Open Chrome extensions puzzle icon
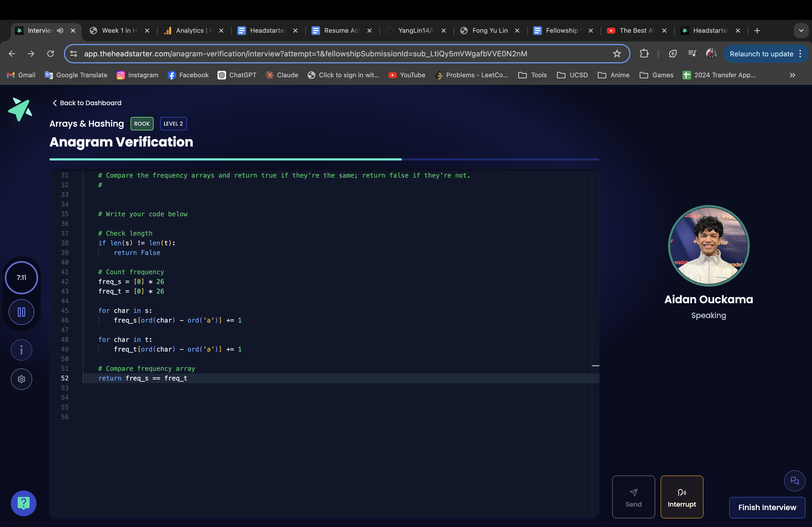This screenshot has width=812, height=527. (644, 54)
